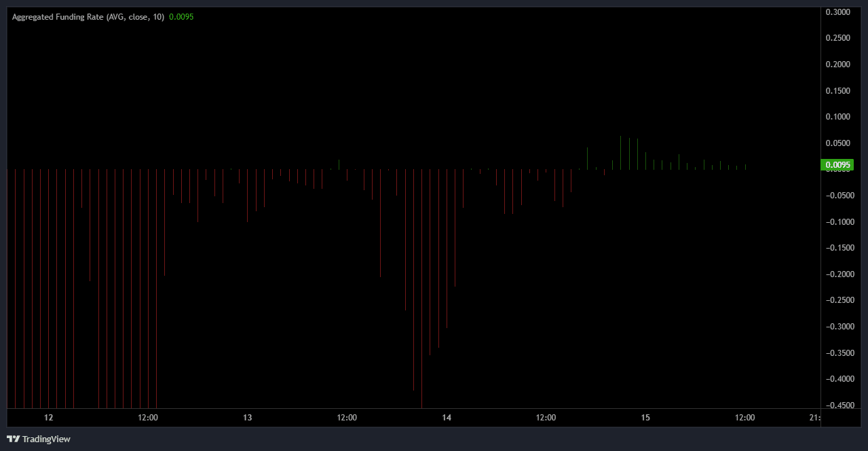This screenshot has height=451, width=868.
Task: Click the -0.1000 price axis label
Action: tap(836, 222)
